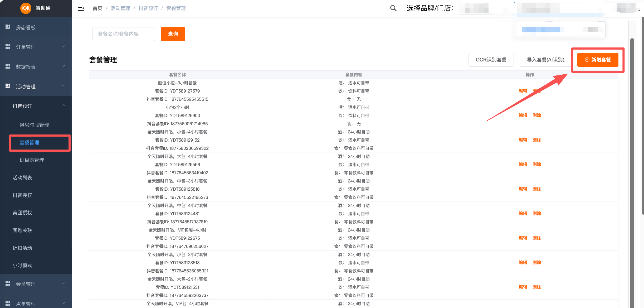Click the 点单管理 grid icon

(8, 303)
